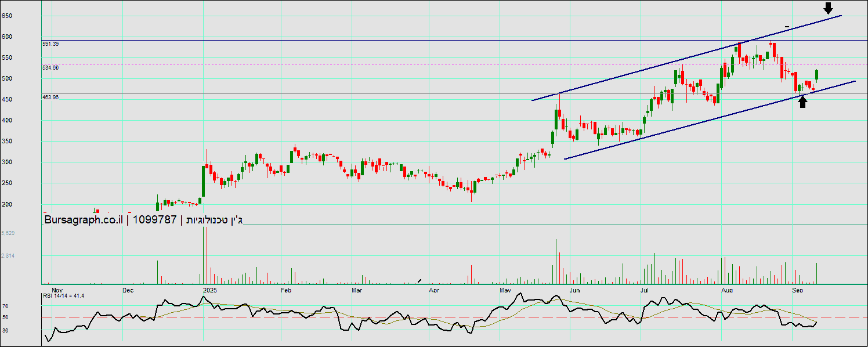This screenshot has height=347, width=868.
Task: Click the 70 level on the RSI axis
Action: [x=5, y=306]
